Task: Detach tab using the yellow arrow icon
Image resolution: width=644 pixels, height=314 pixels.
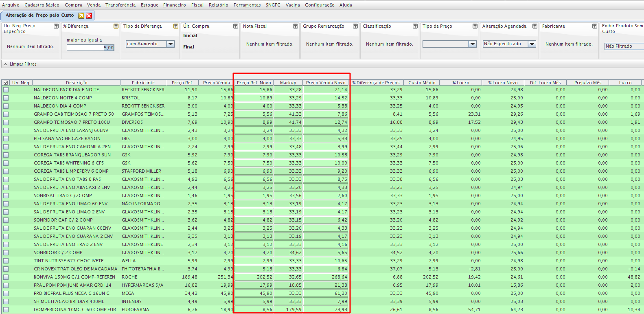Action: [81, 15]
